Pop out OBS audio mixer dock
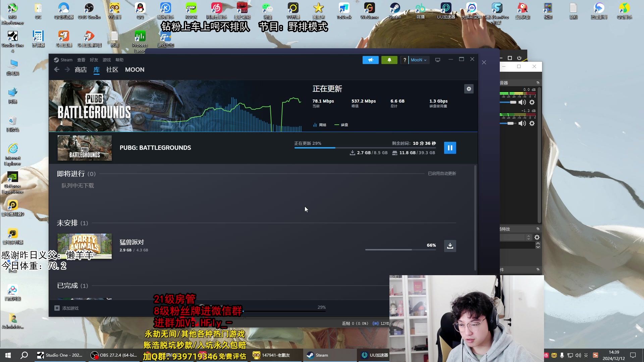The height and width of the screenshot is (362, 644). point(538,83)
